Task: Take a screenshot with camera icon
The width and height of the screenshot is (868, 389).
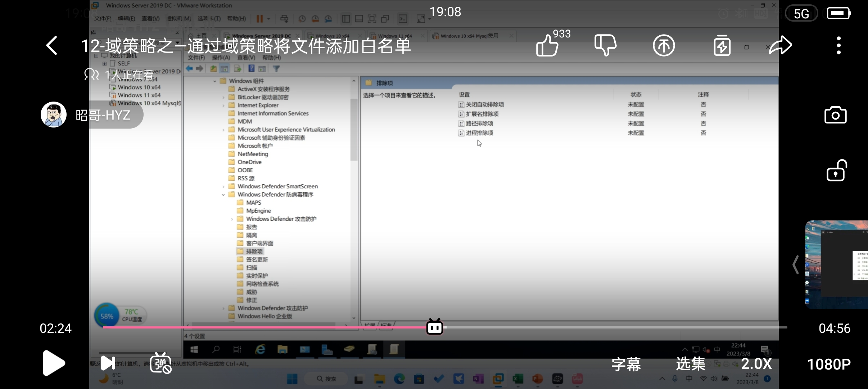Action: coord(835,115)
